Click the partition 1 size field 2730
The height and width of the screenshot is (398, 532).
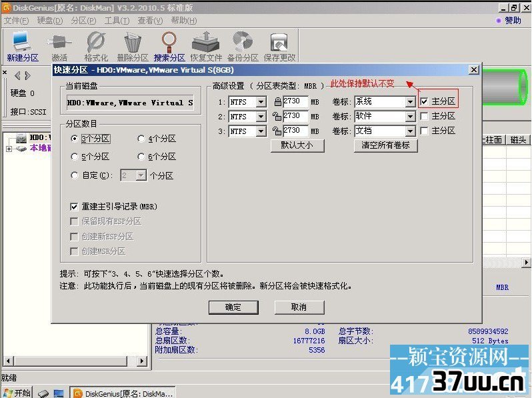click(x=295, y=101)
